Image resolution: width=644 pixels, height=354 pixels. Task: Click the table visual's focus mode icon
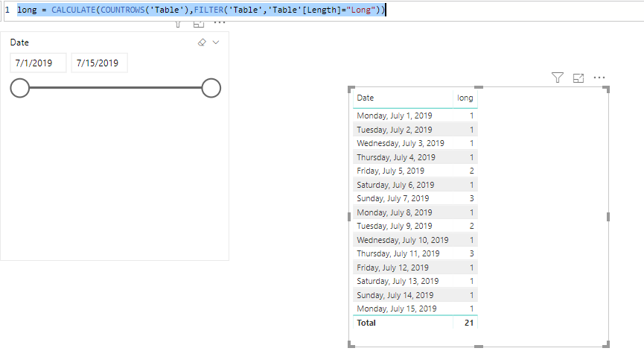click(578, 78)
